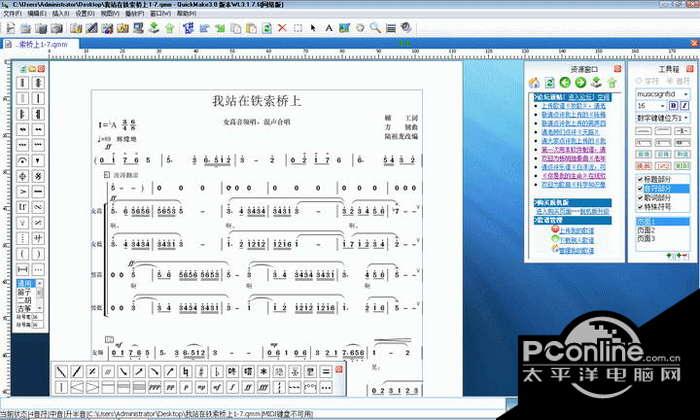Toggle Bold 'B' button in toolbox

[x=674, y=106]
